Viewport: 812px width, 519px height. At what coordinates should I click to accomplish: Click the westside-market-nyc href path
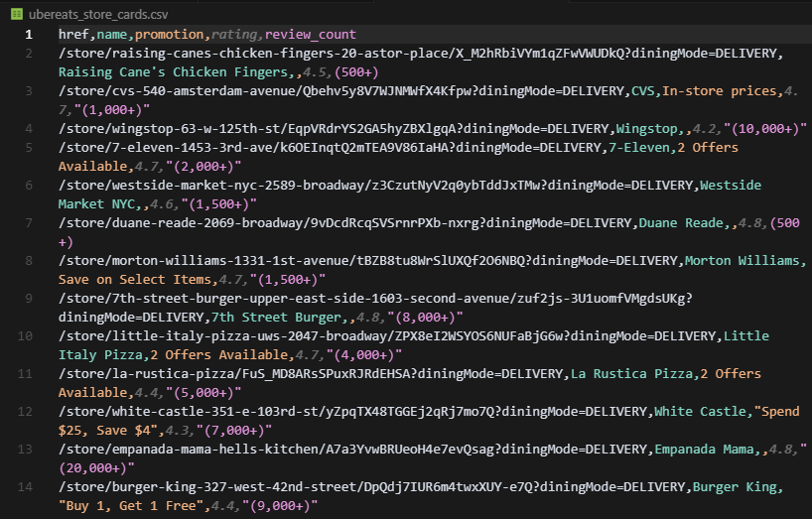tap(377, 185)
